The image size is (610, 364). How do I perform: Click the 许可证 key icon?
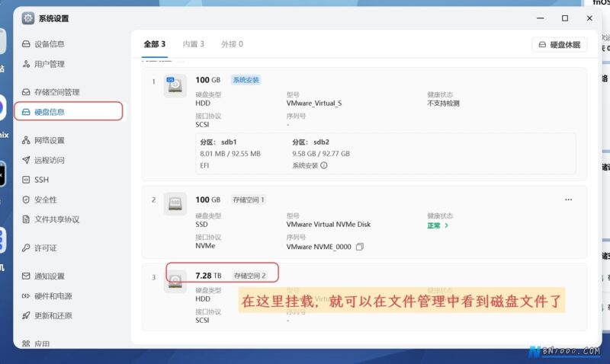coord(26,247)
